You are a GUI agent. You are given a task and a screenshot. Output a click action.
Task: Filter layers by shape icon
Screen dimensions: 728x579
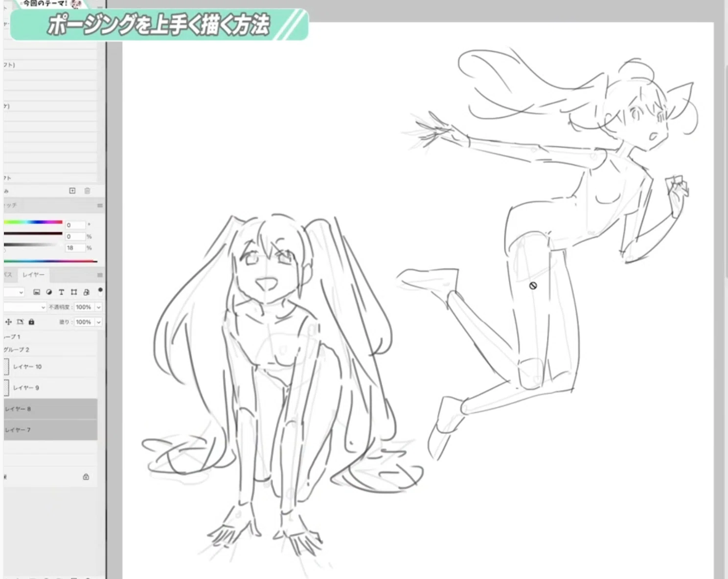[74, 292]
